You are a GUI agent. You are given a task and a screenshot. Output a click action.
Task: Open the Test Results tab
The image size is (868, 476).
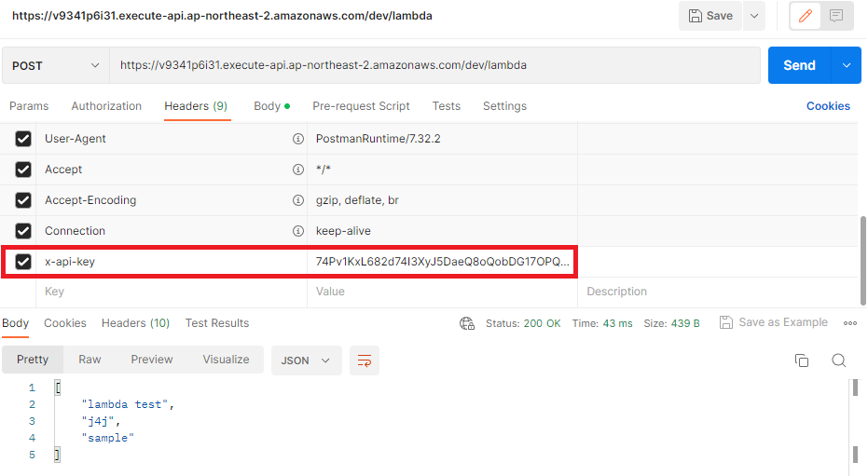pyautogui.click(x=217, y=323)
